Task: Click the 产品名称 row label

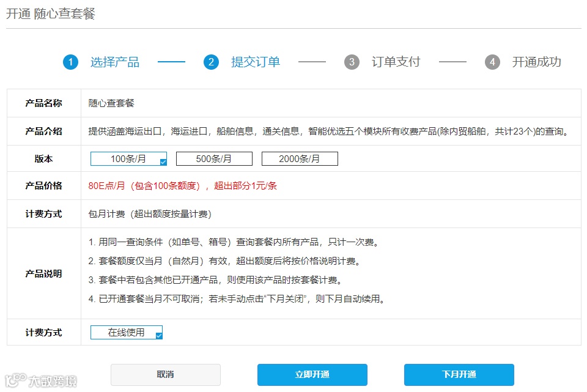Action: (44, 103)
